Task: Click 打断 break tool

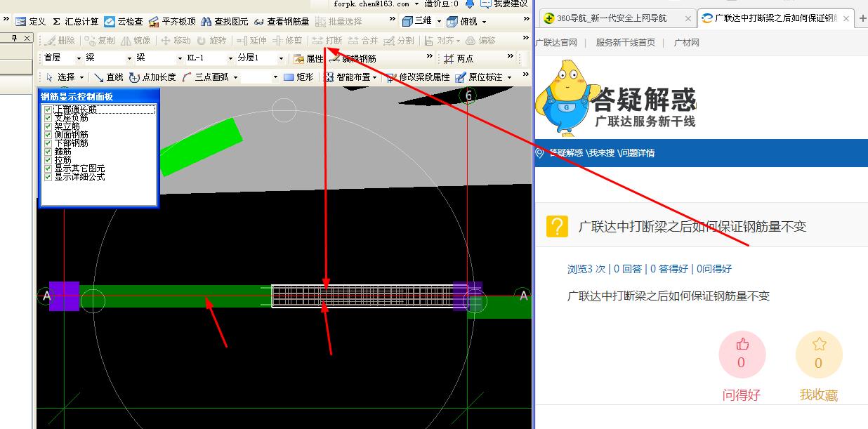Action: (x=327, y=41)
